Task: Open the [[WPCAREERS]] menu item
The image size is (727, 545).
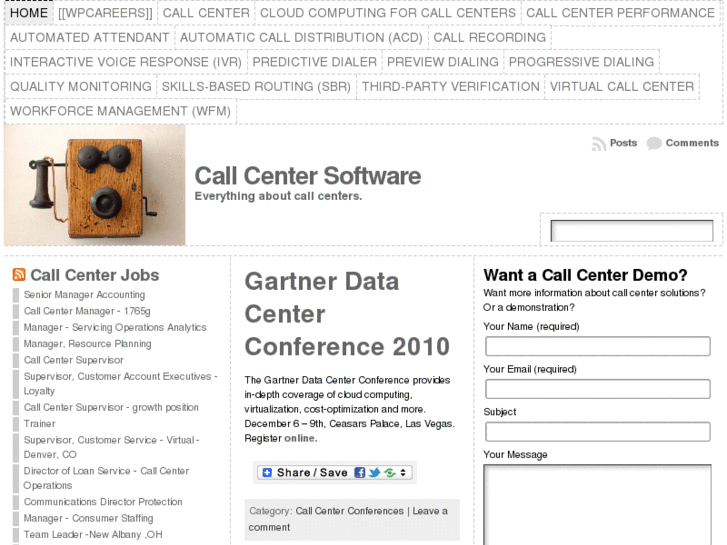Action: click(x=105, y=13)
